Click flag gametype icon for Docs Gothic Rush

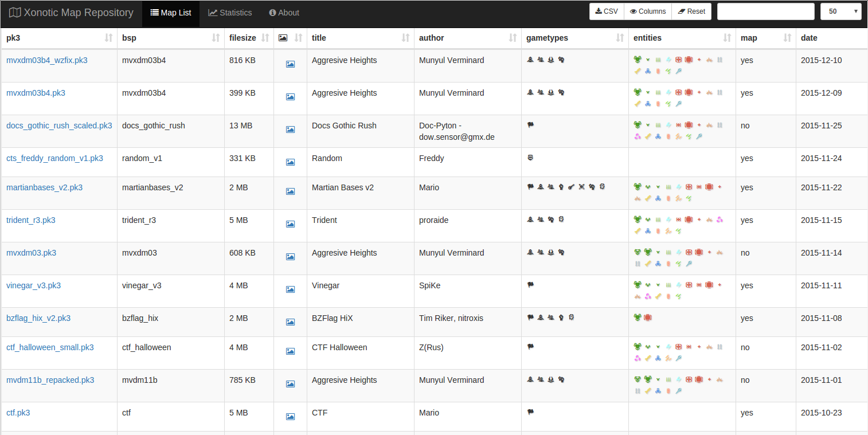(530, 124)
